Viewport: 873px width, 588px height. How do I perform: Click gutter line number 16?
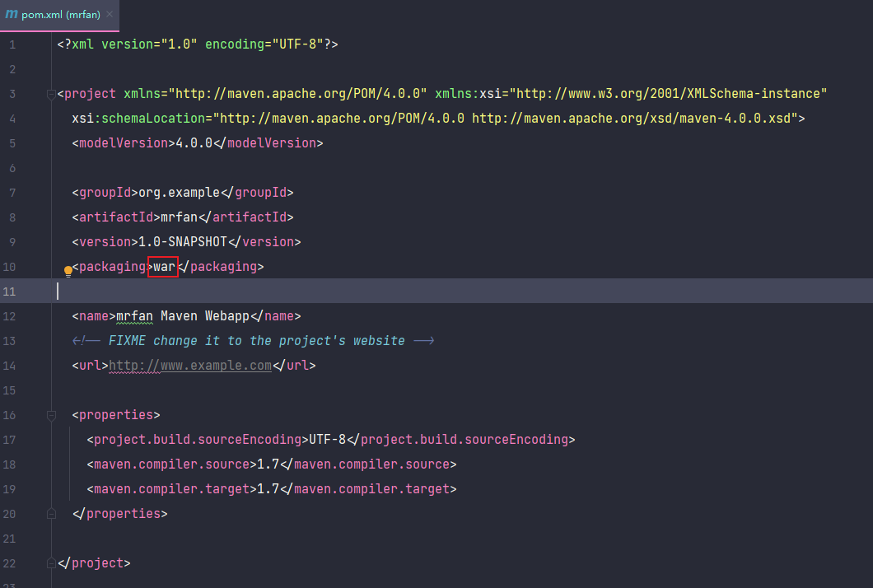(x=9, y=415)
